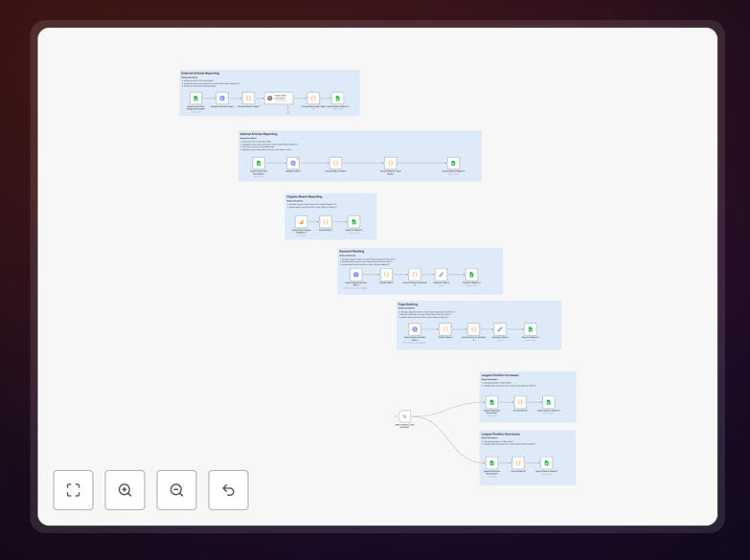Click the Largest Position Decreases note title

[500, 435]
